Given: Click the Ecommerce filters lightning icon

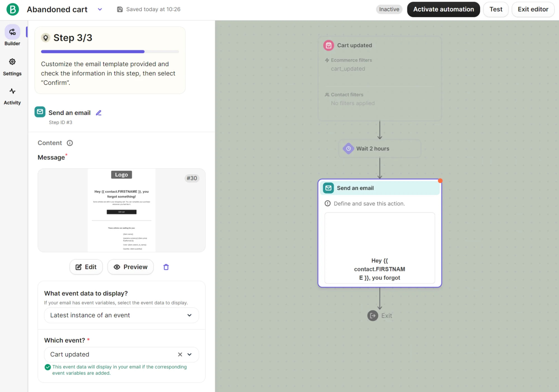Looking at the screenshot, I should [x=327, y=60].
